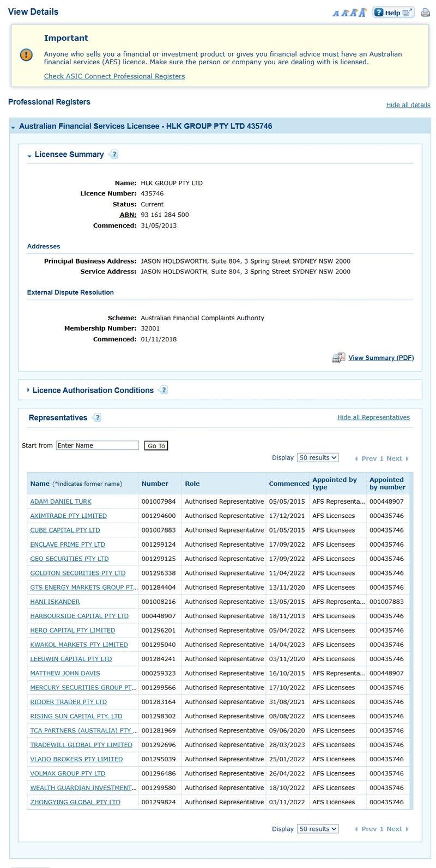
Task: Open VOLMAX GROUP PTY LTD link
Action: tap(68, 774)
